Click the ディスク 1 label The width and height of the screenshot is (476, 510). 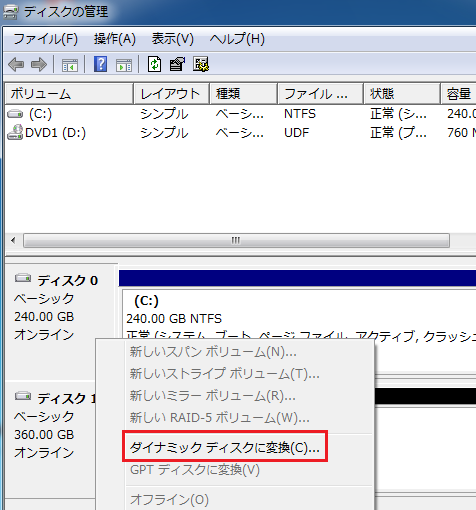click(x=67, y=398)
